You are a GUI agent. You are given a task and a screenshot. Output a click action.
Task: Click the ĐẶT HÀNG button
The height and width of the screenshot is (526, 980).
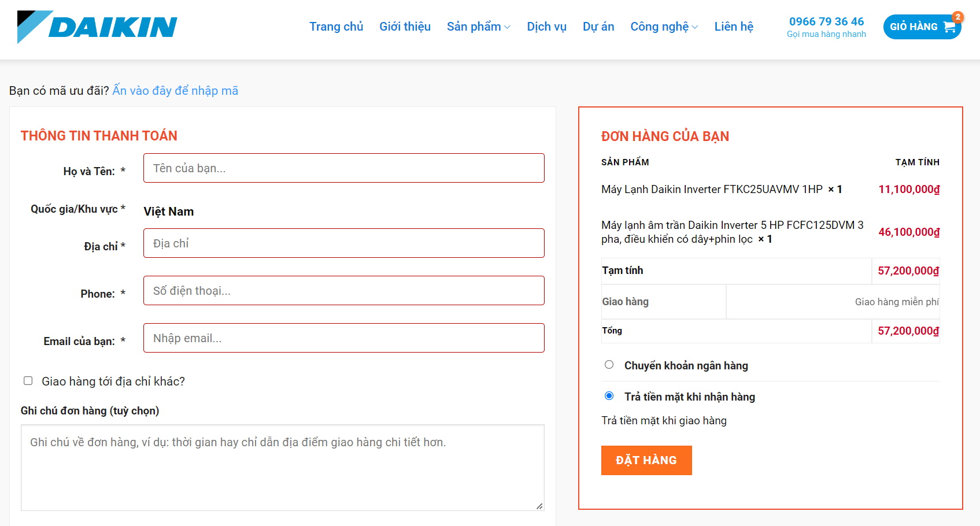coord(646,460)
